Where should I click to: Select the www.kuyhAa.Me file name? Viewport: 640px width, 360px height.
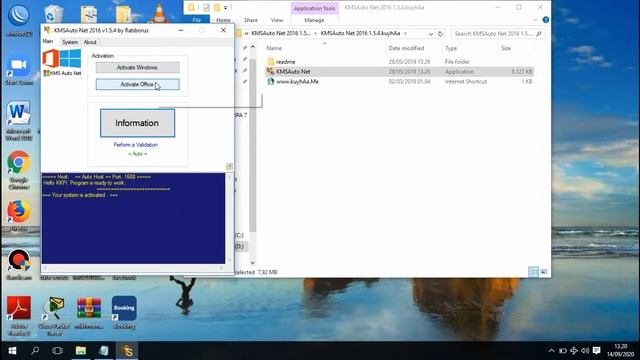coord(297,82)
